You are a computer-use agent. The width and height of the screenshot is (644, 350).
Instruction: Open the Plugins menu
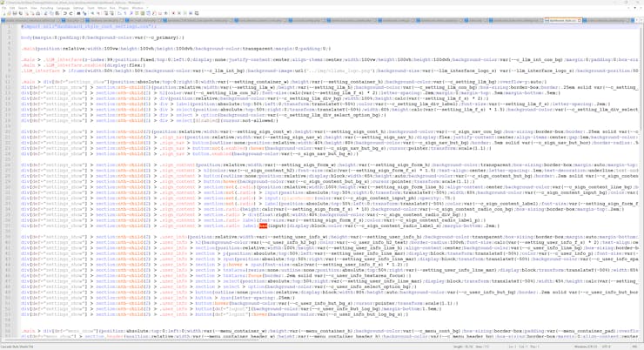click(124, 8)
